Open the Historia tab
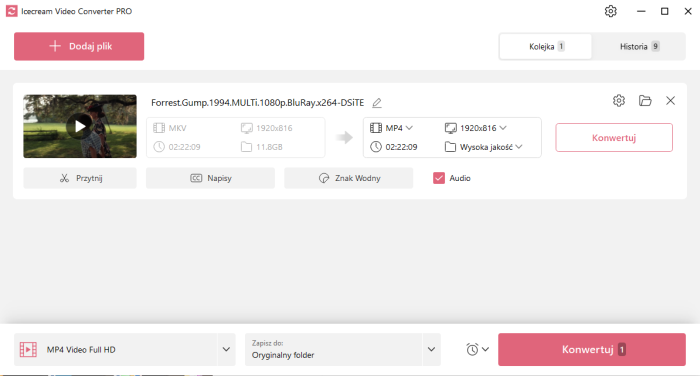This screenshot has height=376, width=700. [x=638, y=46]
